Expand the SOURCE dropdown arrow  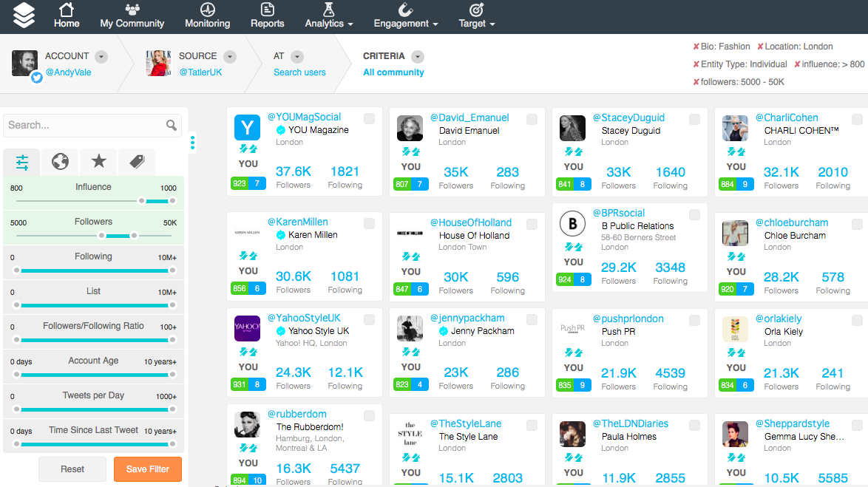(230, 56)
